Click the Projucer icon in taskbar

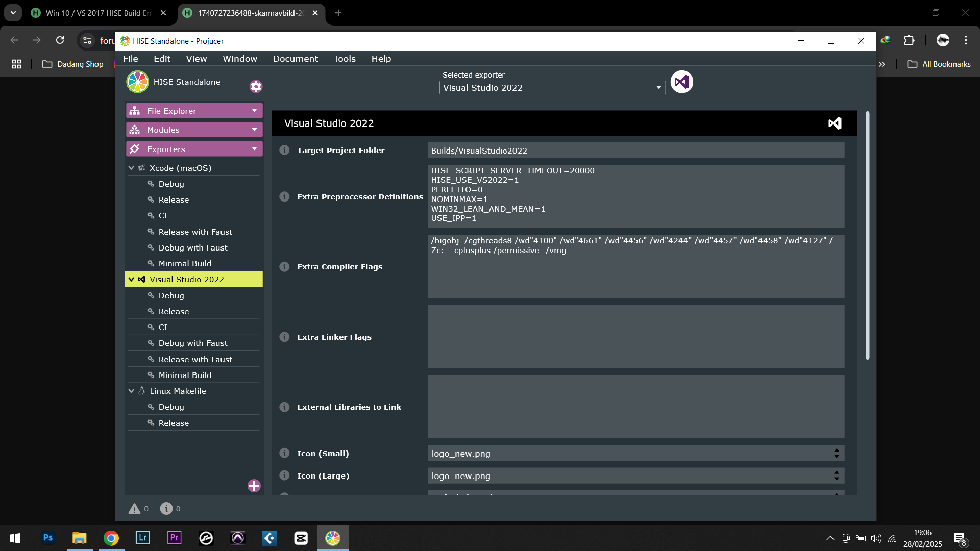(x=333, y=538)
